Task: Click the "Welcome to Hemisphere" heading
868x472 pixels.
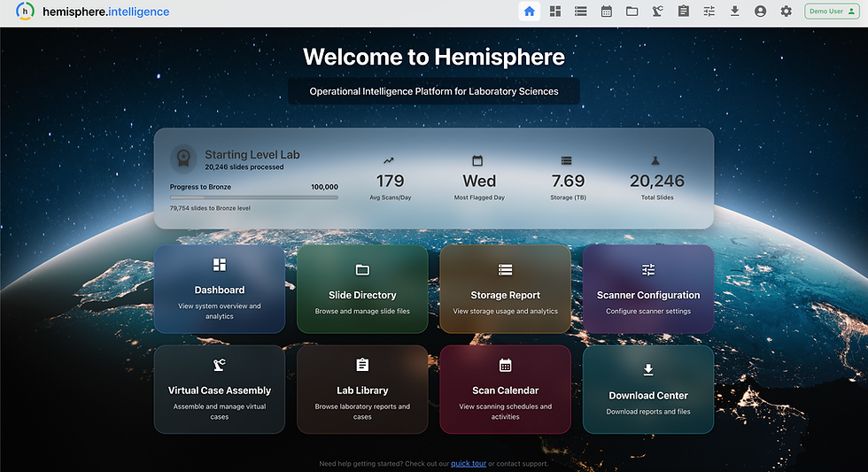Action: pos(434,57)
